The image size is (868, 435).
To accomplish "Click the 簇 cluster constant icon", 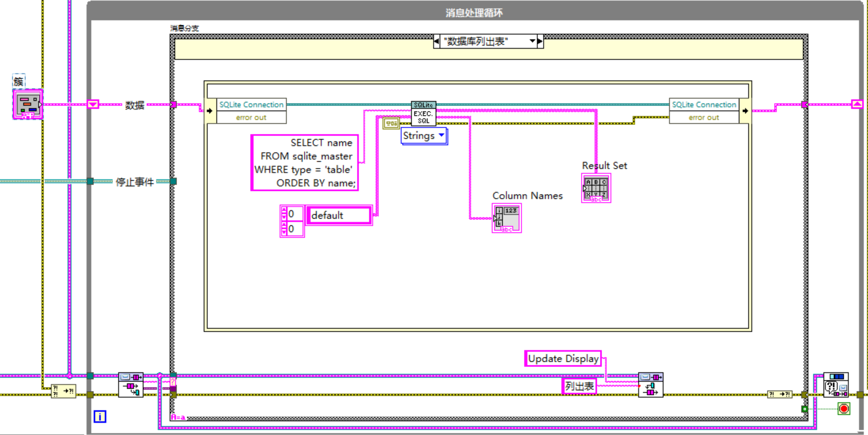I will click(27, 104).
